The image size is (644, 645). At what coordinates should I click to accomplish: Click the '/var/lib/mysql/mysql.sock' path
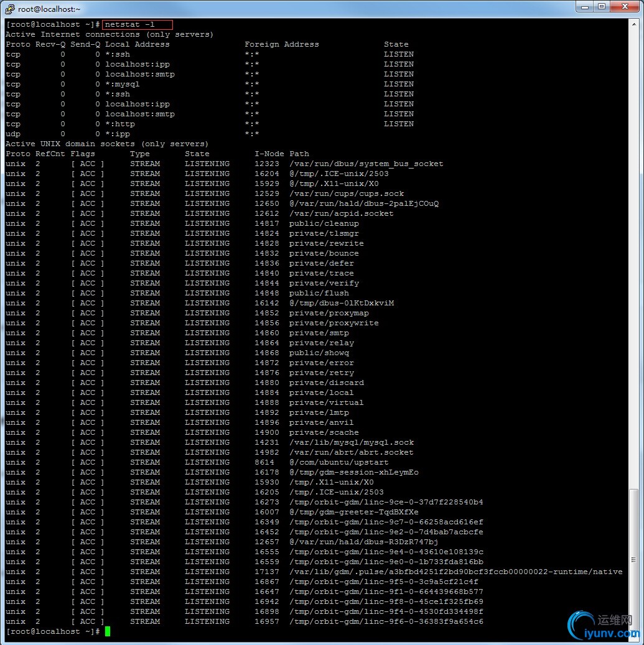pos(352,442)
